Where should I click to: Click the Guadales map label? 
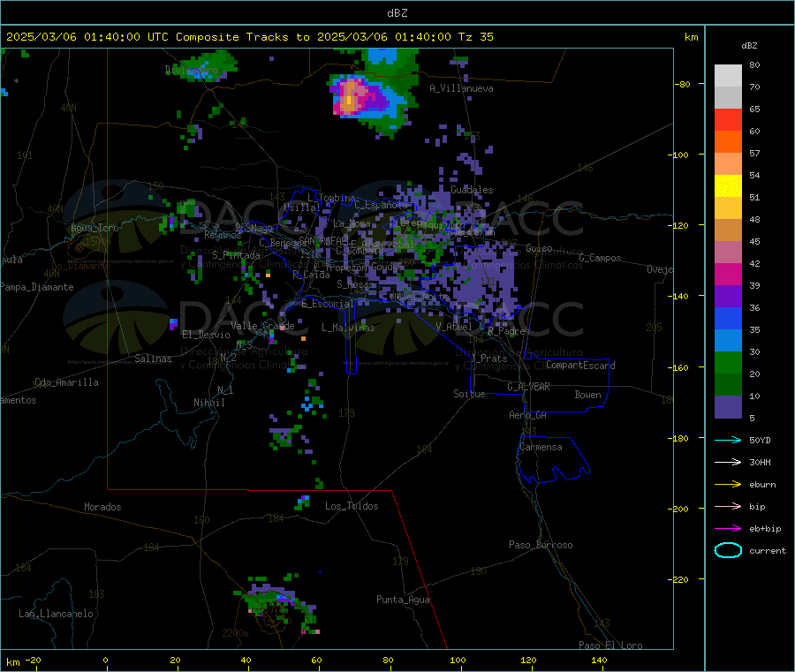click(x=472, y=190)
